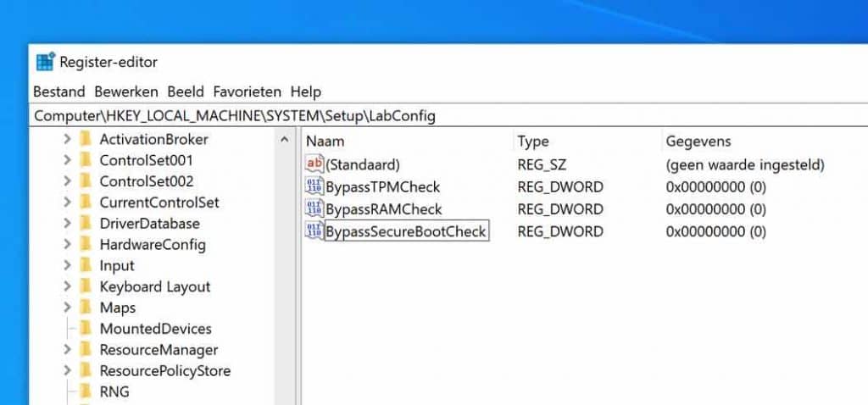
Task: Select the HardwareConfig tree item
Action: click(x=153, y=245)
